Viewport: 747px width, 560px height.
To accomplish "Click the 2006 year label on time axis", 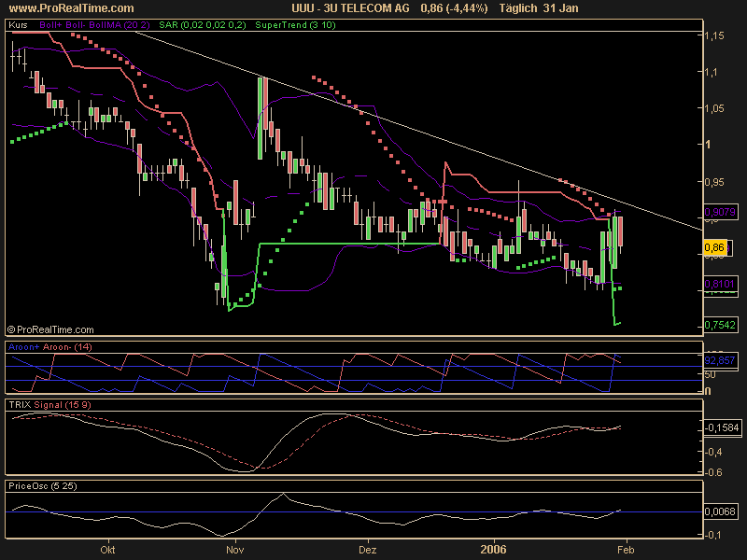I will click(x=494, y=550).
